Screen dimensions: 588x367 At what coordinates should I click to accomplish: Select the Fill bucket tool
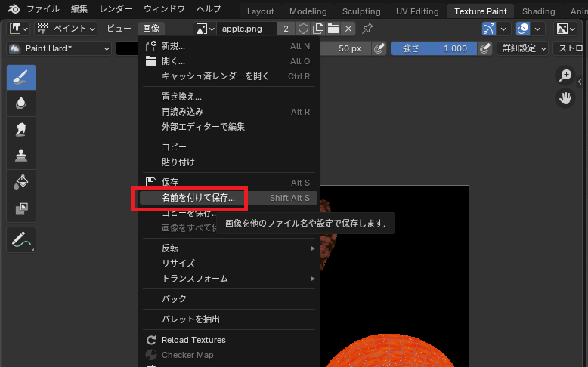coord(21,181)
